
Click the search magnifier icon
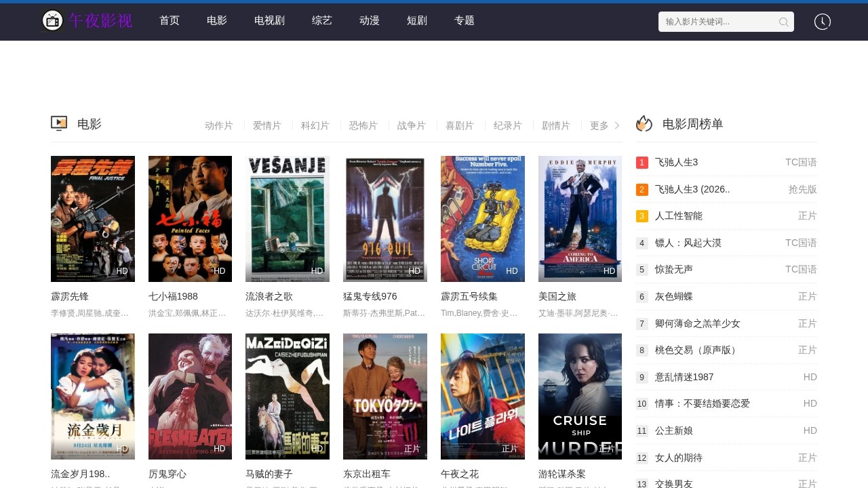[x=783, y=22]
